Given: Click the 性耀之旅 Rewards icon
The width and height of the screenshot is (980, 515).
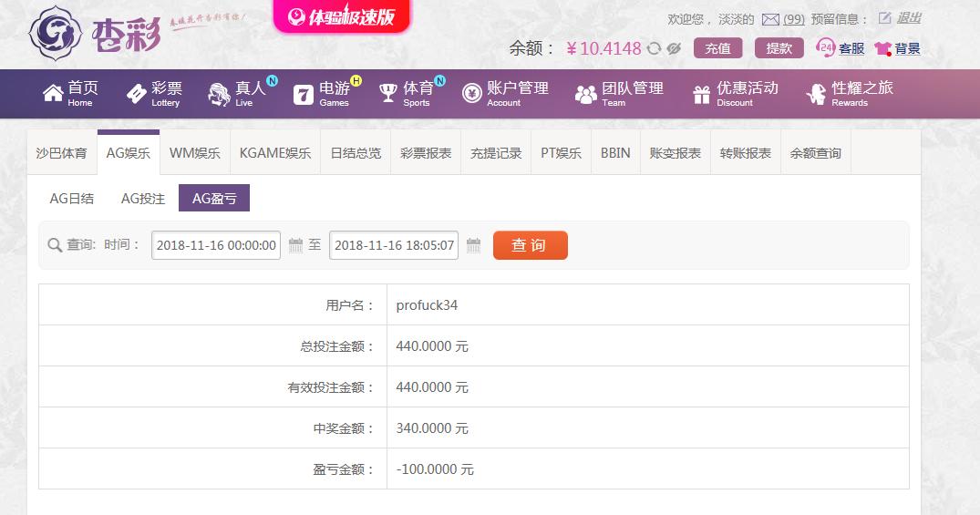Looking at the screenshot, I should (x=816, y=94).
